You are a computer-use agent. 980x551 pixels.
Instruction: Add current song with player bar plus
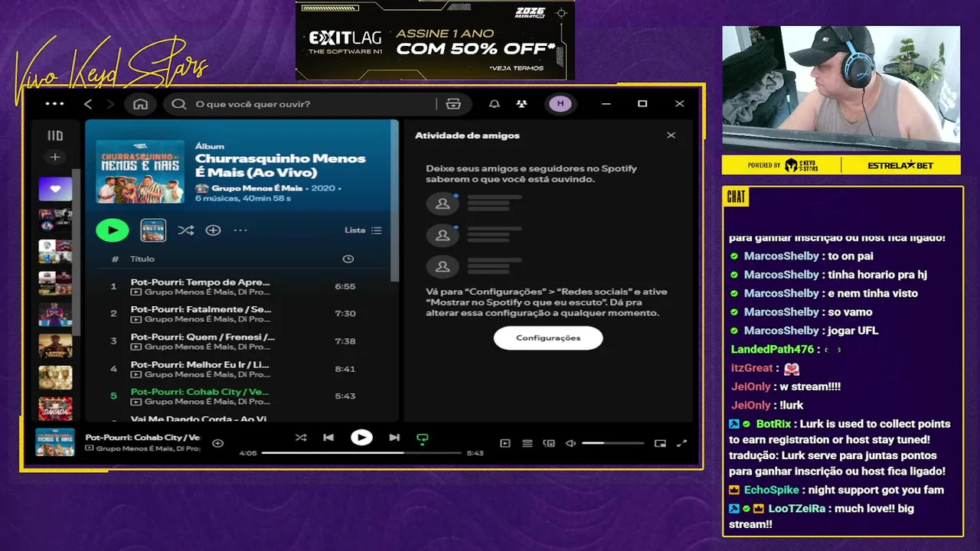point(217,443)
